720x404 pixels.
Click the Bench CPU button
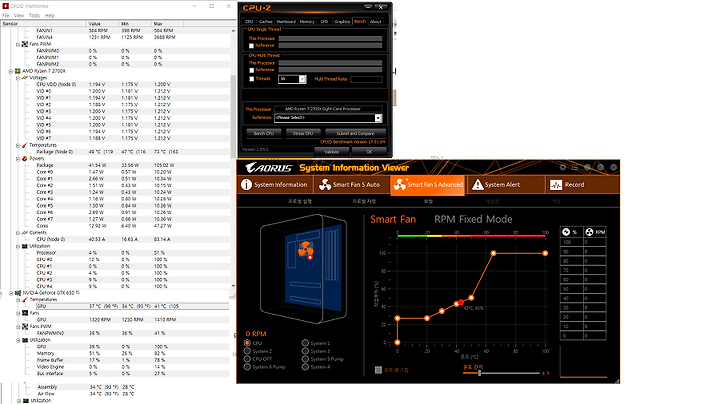pos(264,133)
